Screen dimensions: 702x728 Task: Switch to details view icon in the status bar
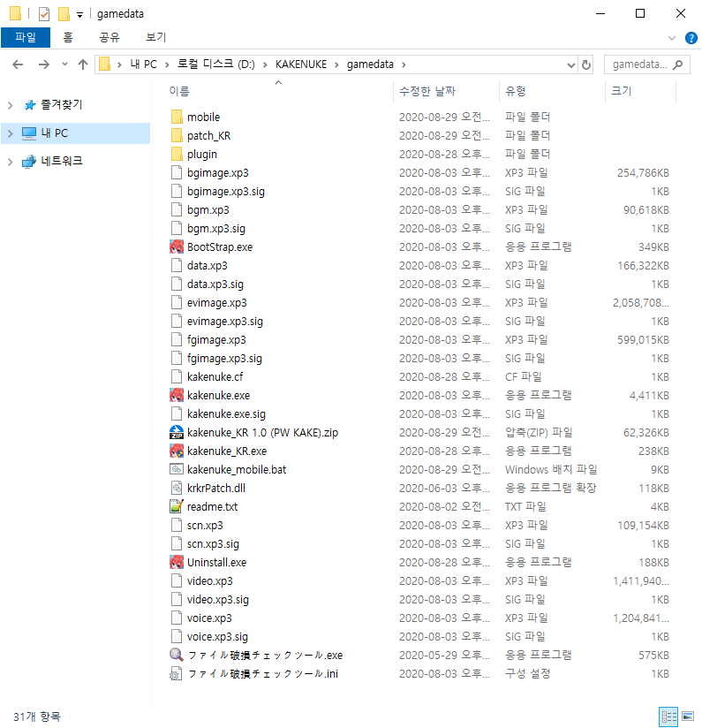click(668, 717)
